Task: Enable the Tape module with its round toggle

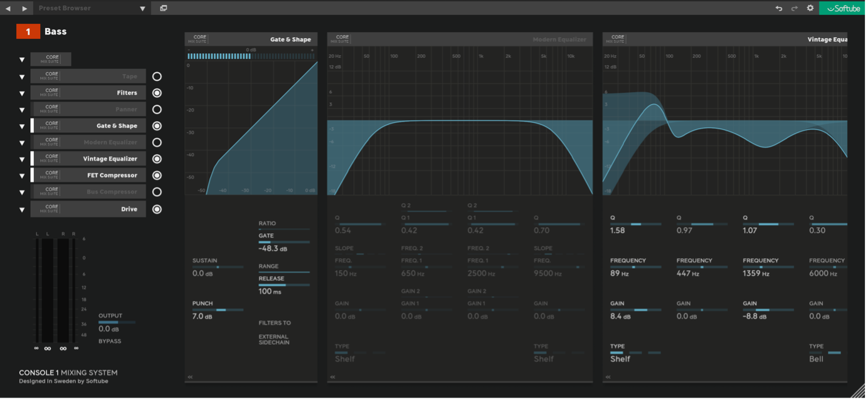Action: click(x=157, y=76)
